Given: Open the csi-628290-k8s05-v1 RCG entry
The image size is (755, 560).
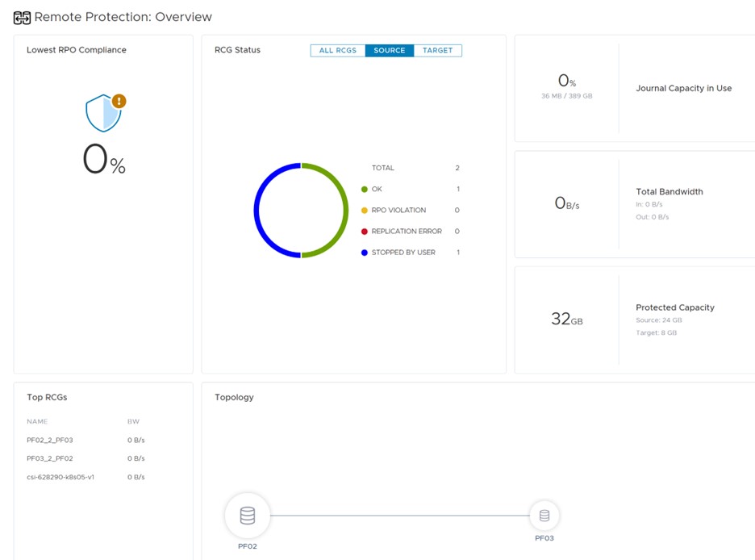Looking at the screenshot, I should tap(60, 477).
